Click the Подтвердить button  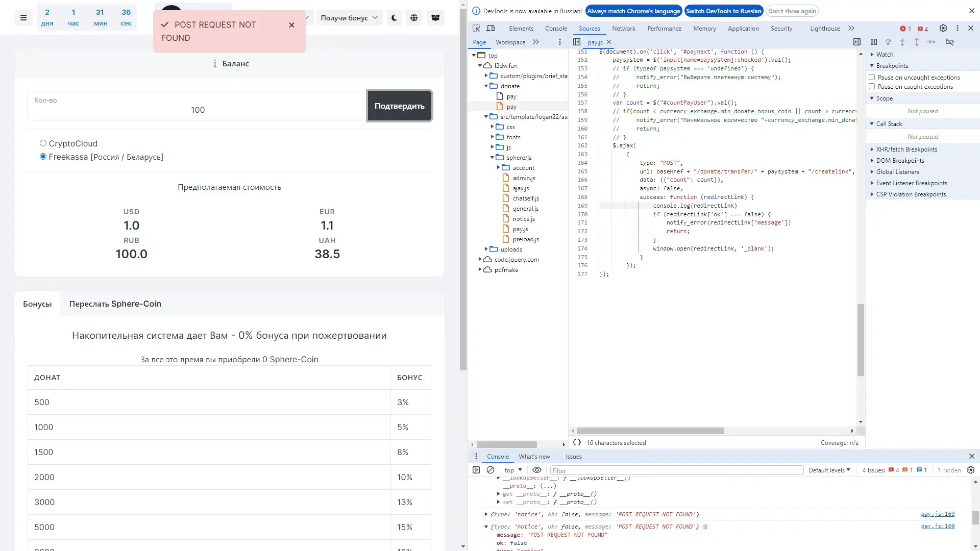pos(400,106)
